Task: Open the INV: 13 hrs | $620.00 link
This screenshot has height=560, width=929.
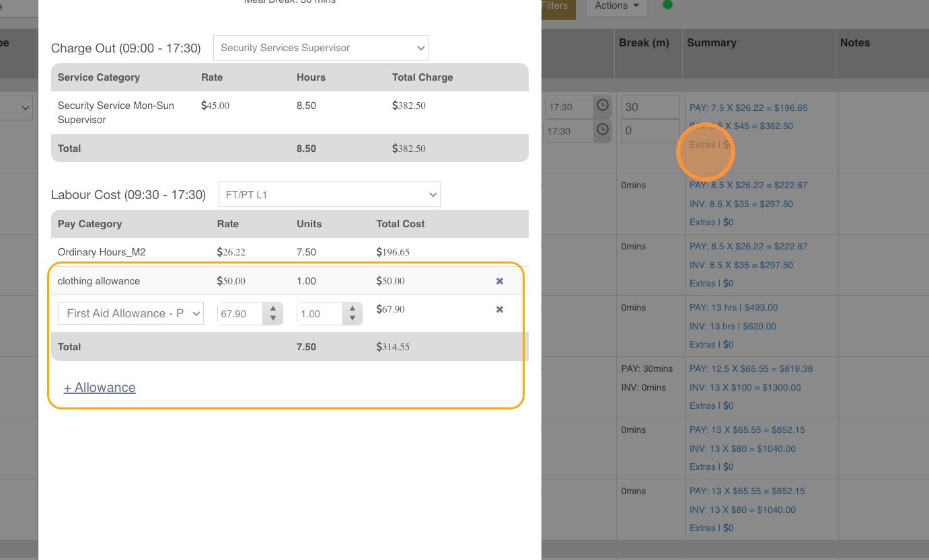Action: pyautogui.click(x=733, y=326)
